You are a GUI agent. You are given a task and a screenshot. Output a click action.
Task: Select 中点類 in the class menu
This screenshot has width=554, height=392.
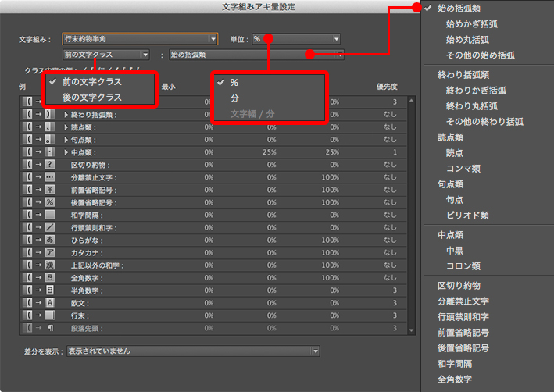coord(451,235)
